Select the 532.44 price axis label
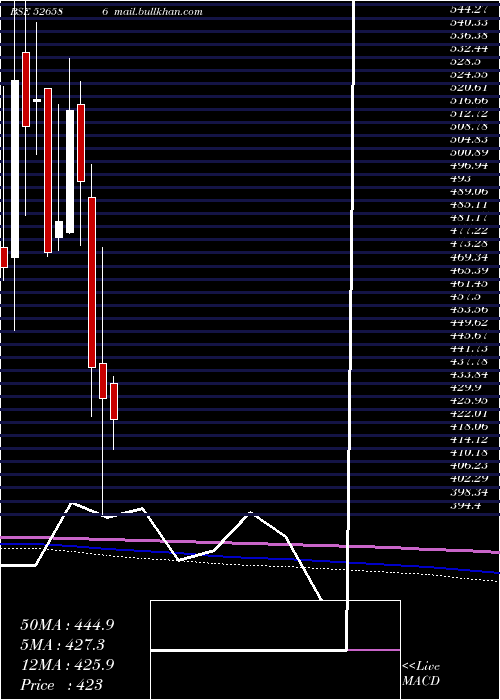Image resolution: width=500 pixels, height=700 pixels. pos(468,47)
